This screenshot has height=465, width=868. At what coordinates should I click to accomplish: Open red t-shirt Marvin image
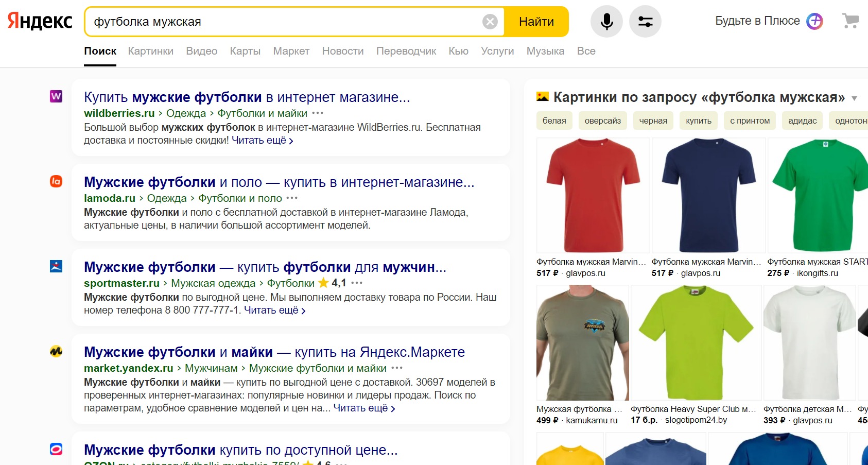click(x=593, y=195)
